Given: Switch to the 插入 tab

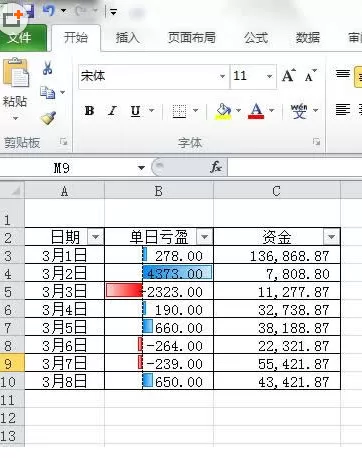Looking at the screenshot, I should click(127, 38).
